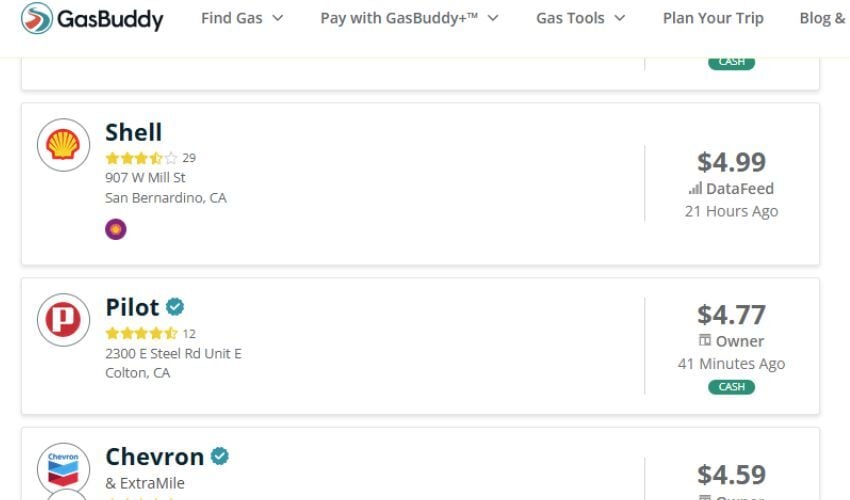Click the CASH tag under Pilot price
This screenshot has width=850, height=500.
coord(731,387)
